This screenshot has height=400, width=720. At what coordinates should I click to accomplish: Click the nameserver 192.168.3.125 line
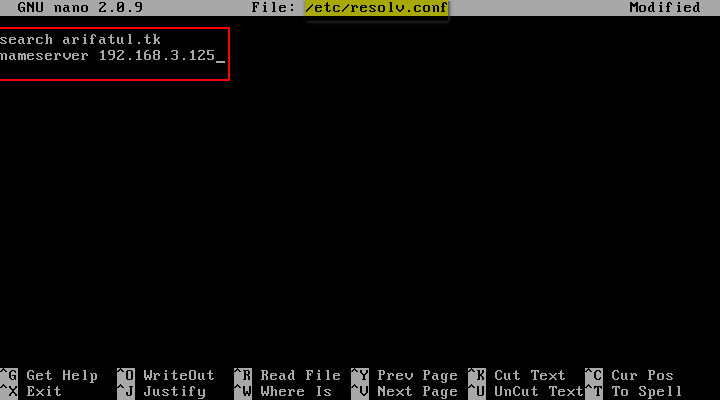click(x=107, y=56)
